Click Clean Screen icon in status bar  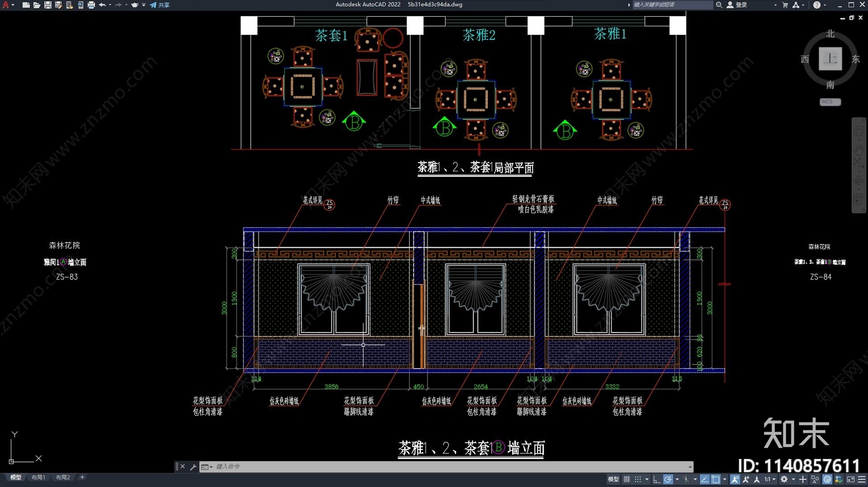pos(851,479)
